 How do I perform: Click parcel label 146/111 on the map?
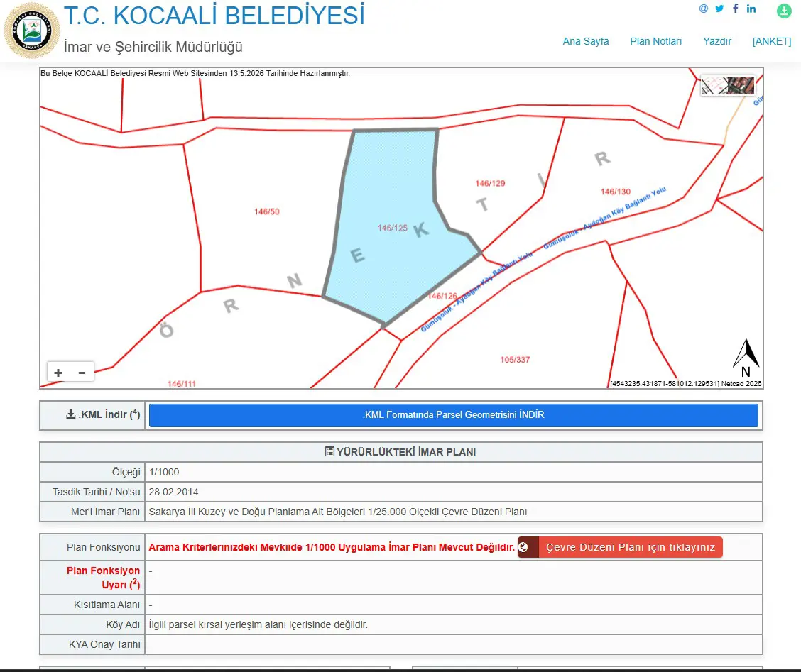(182, 383)
